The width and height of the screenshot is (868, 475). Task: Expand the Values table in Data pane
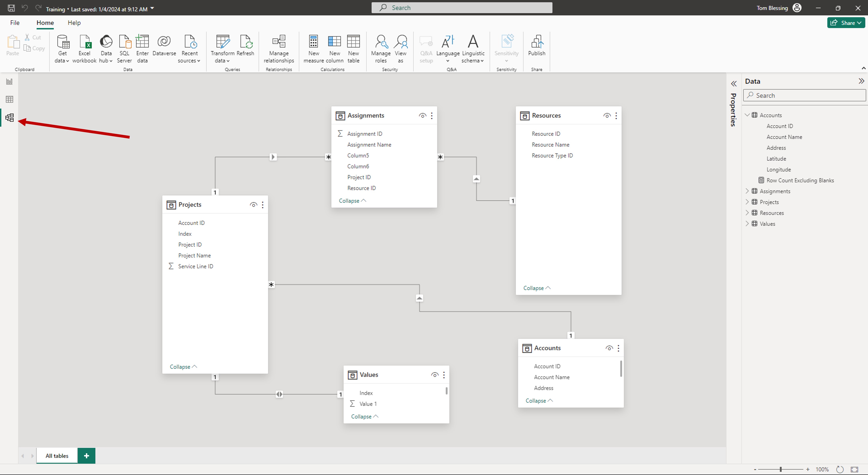click(747, 224)
